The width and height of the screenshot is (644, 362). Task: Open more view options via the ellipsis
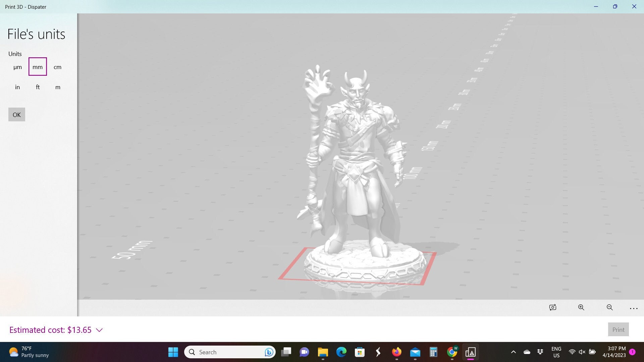coord(633,308)
